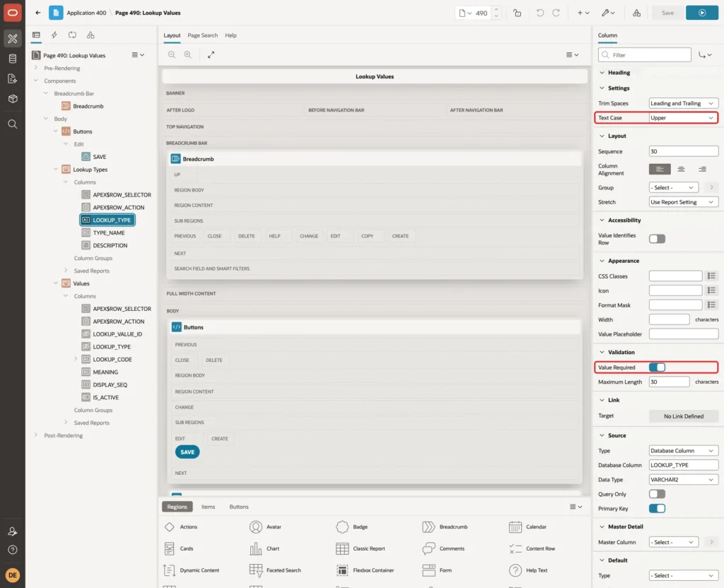Image resolution: width=724 pixels, height=588 pixels.
Task: Switch to Dynamic Actions lightning tab
Action: point(54,35)
